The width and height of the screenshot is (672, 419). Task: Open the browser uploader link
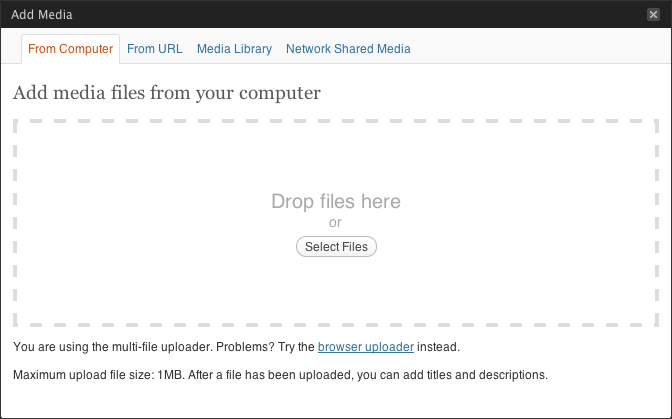point(366,347)
